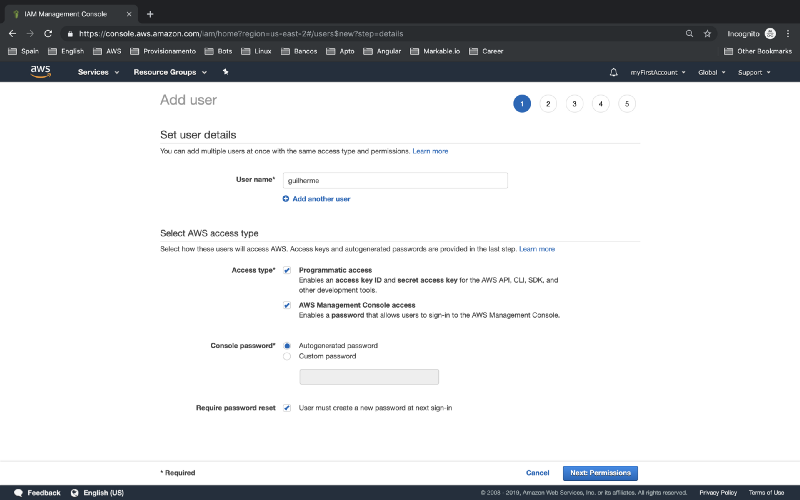This screenshot has height=500, width=800.
Task: Toggle the Require password reset checkbox
Action: click(287, 408)
